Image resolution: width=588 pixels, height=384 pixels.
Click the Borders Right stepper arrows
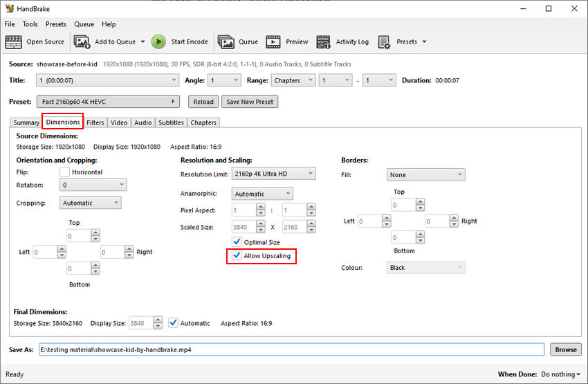(x=454, y=221)
